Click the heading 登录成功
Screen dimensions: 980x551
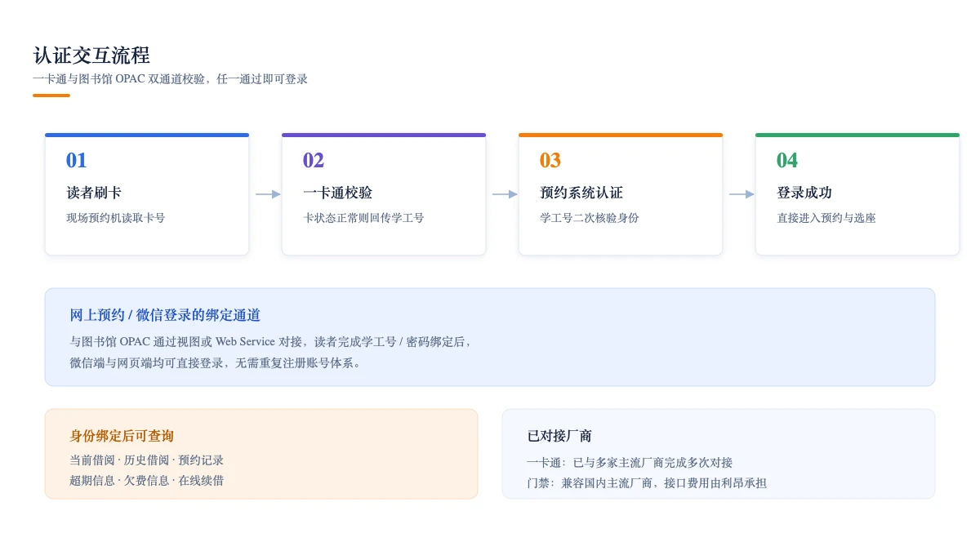804,193
